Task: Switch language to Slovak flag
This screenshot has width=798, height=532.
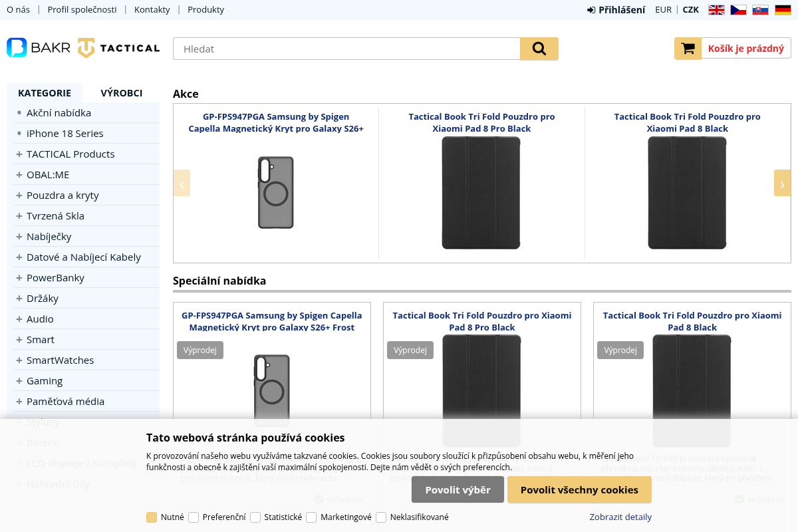Action: tap(760, 10)
